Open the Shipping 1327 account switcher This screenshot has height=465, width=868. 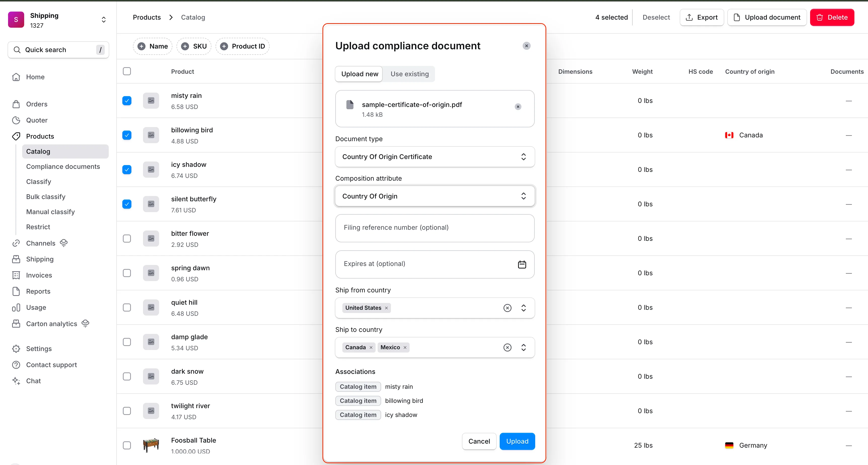58,20
